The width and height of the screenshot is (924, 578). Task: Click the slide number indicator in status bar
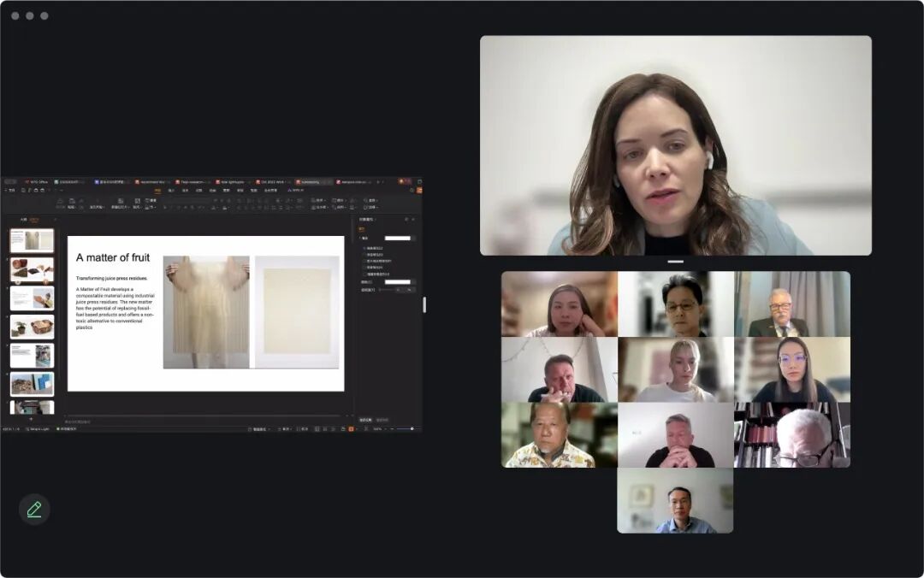[x=10, y=429]
